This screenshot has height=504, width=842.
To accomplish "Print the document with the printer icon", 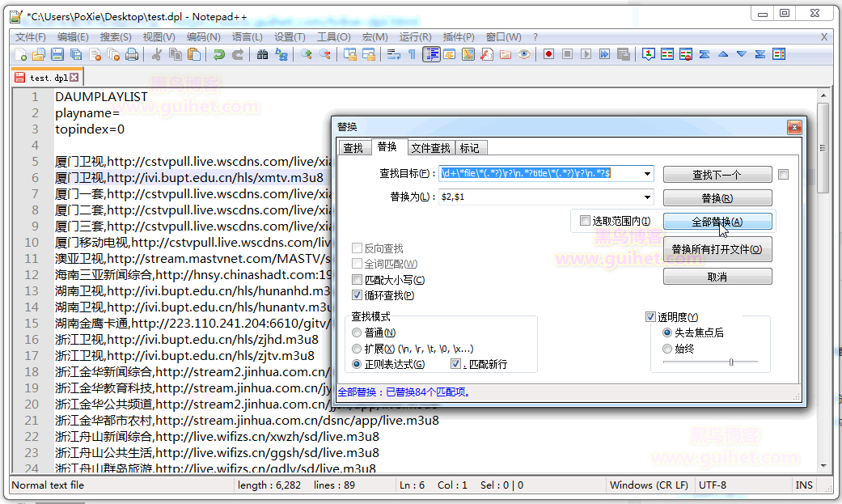I will click(x=132, y=54).
